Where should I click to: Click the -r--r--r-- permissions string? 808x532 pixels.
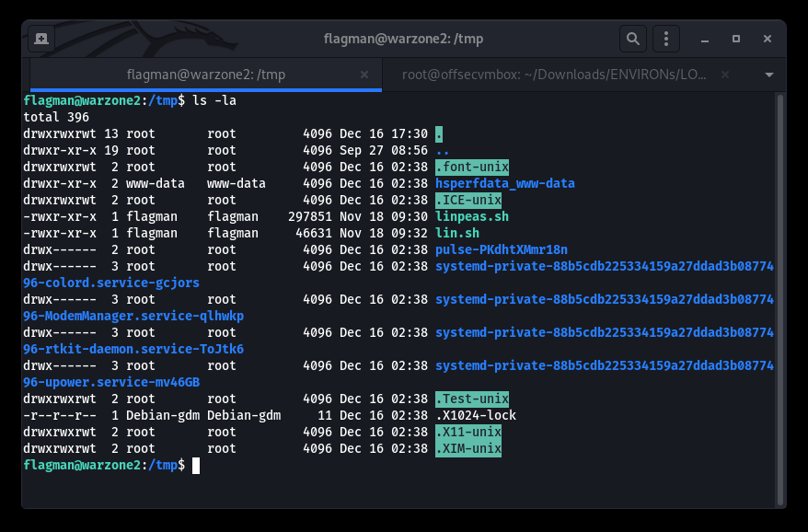coord(60,415)
